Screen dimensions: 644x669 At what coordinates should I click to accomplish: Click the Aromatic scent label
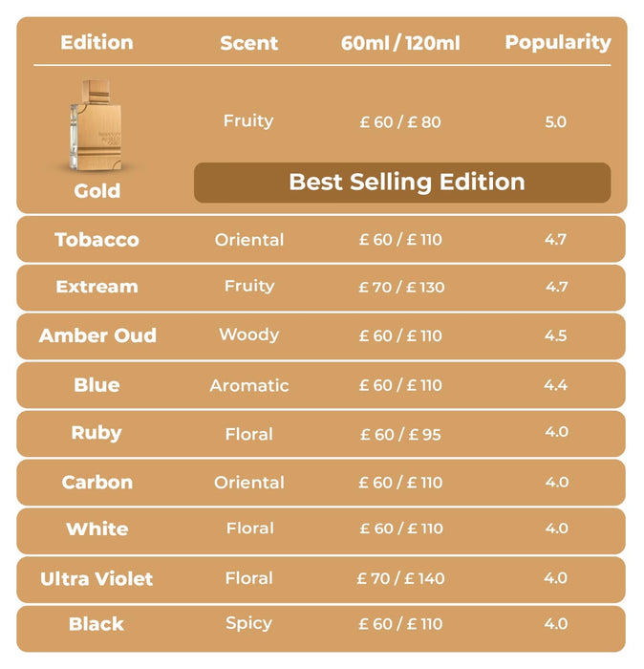point(249,386)
